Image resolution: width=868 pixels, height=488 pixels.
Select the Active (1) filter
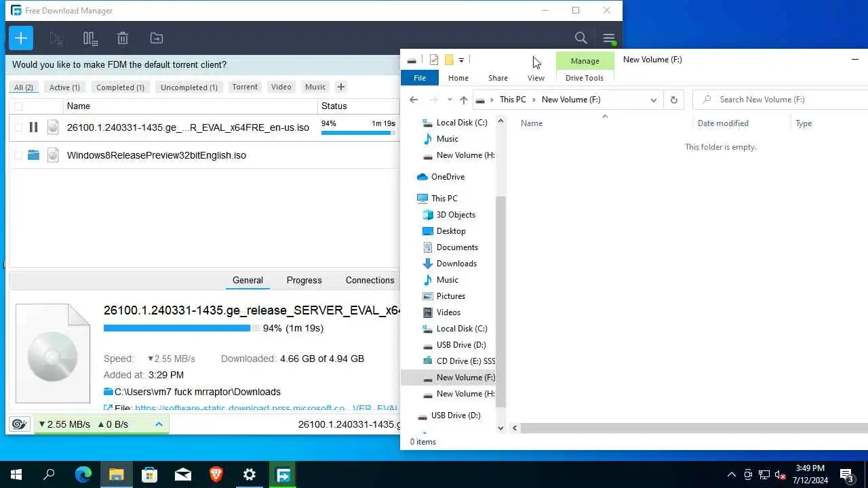(x=64, y=87)
